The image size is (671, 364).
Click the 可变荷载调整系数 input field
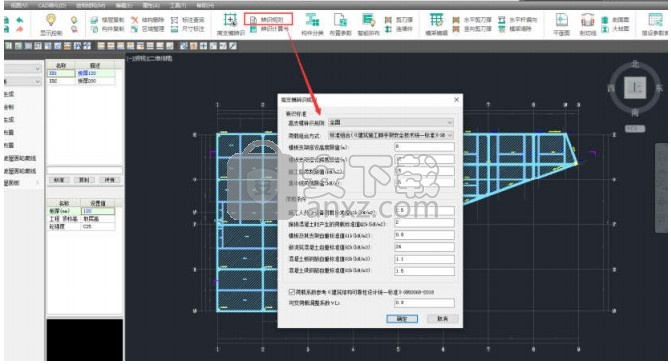[x=424, y=303]
